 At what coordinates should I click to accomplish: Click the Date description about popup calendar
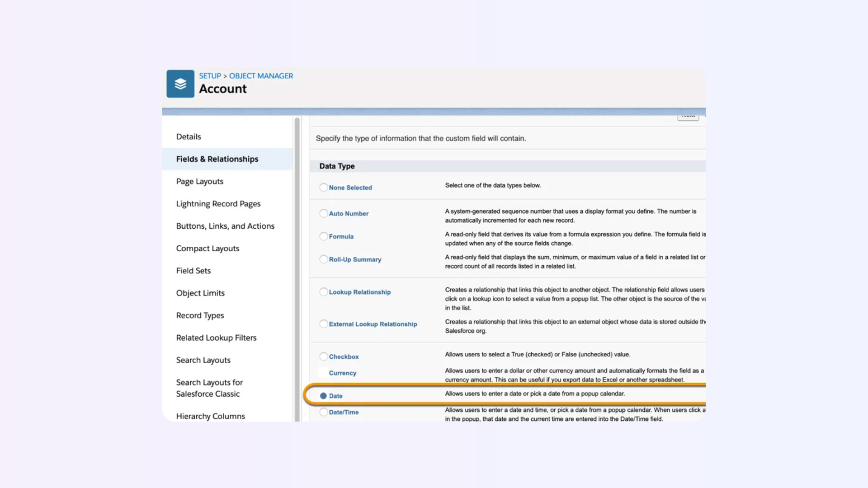click(x=535, y=394)
